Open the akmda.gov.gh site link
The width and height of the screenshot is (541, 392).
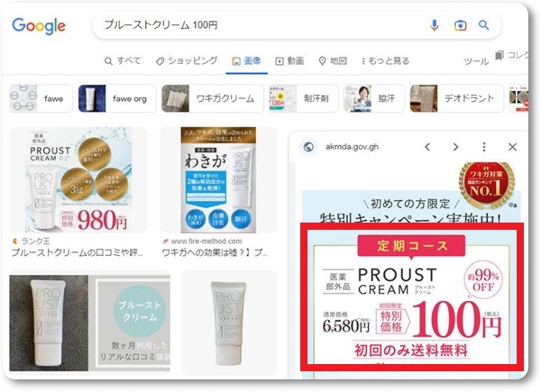pyautogui.click(x=352, y=147)
